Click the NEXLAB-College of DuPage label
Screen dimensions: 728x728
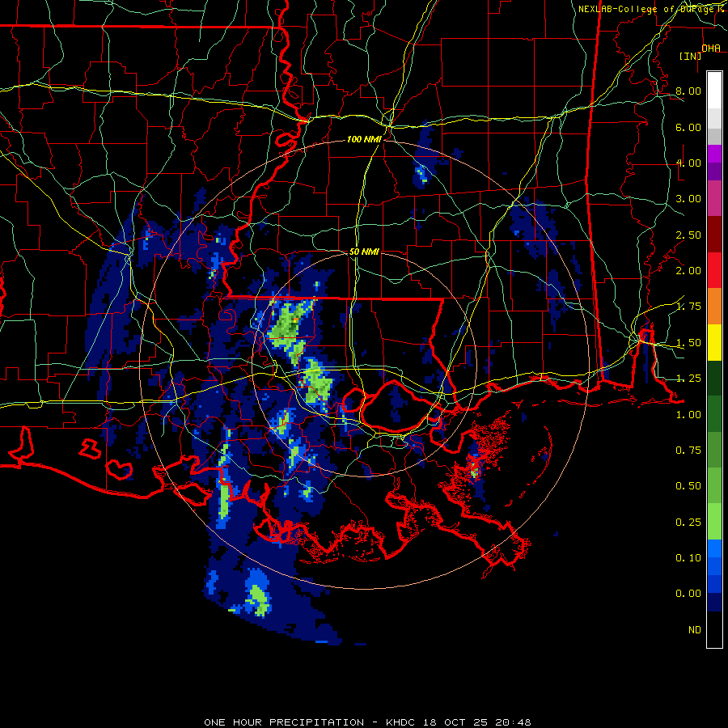coord(646,9)
